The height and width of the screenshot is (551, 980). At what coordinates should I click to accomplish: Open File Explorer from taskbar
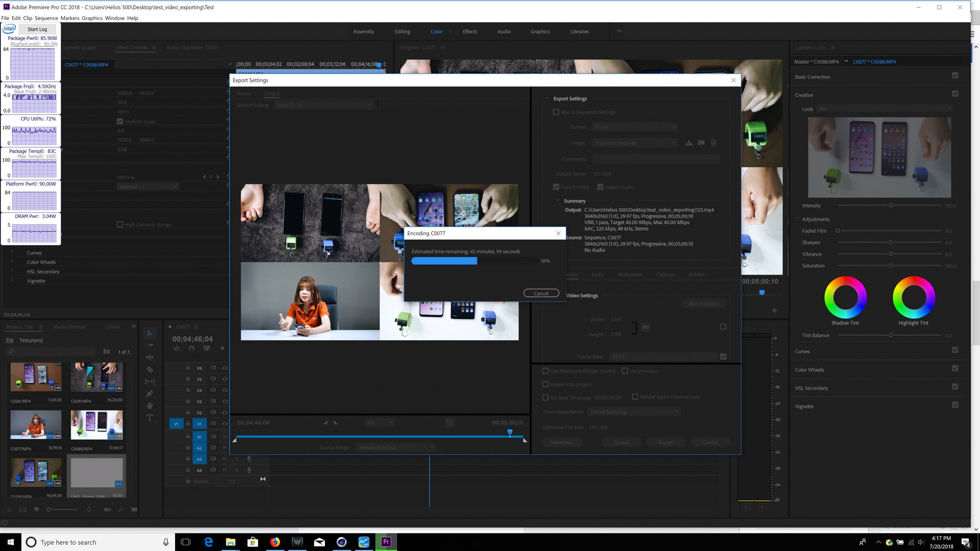coord(231,542)
